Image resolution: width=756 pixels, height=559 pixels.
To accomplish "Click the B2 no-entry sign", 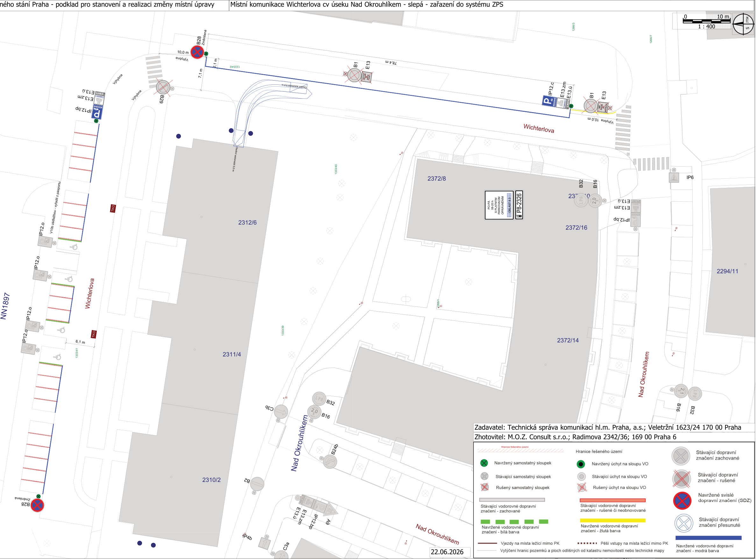I will coord(257,484).
